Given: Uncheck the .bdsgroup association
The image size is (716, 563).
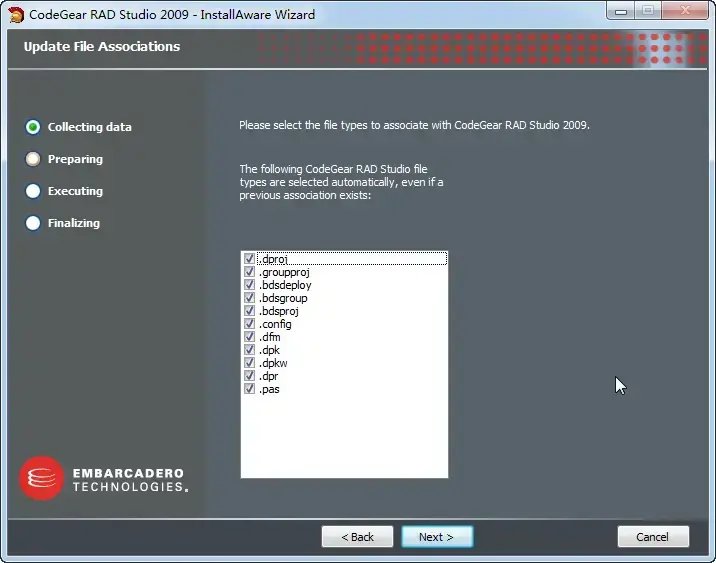Looking at the screenshot, I should point(249,298).
